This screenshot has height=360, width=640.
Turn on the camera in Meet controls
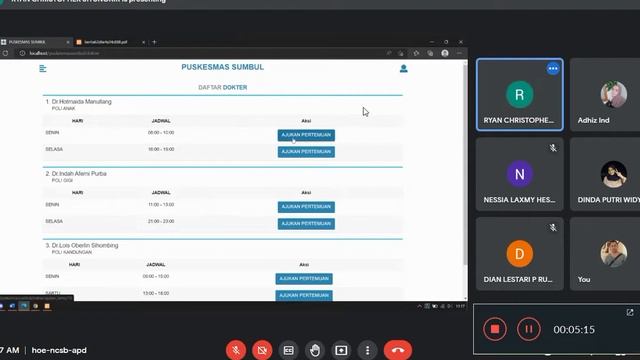click(262, 350)
